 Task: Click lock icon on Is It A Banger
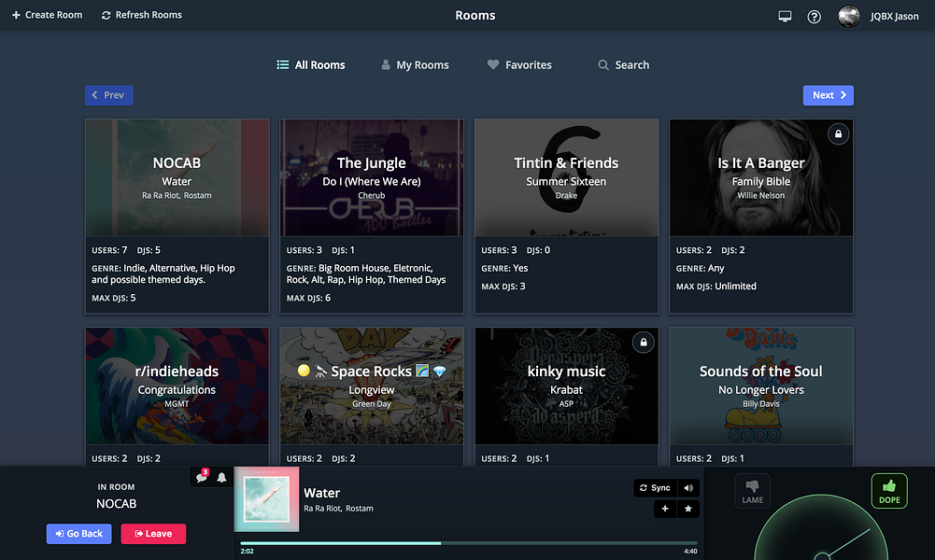click(x=839, y=134)
